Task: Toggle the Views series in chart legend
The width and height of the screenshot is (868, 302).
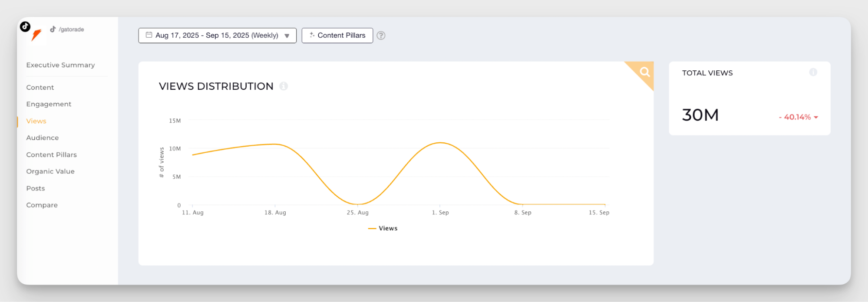Action: pos(383,228)
